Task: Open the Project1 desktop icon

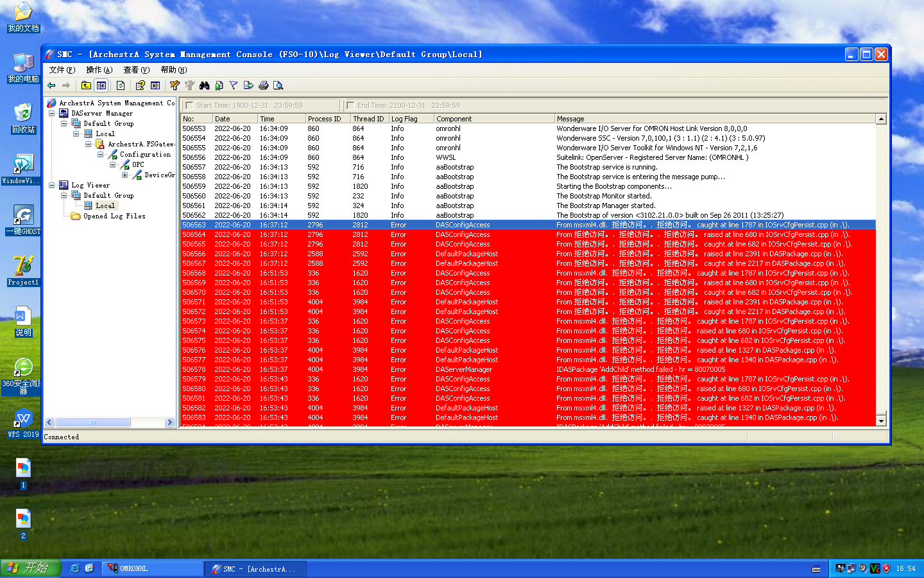Action: (23, 271)
